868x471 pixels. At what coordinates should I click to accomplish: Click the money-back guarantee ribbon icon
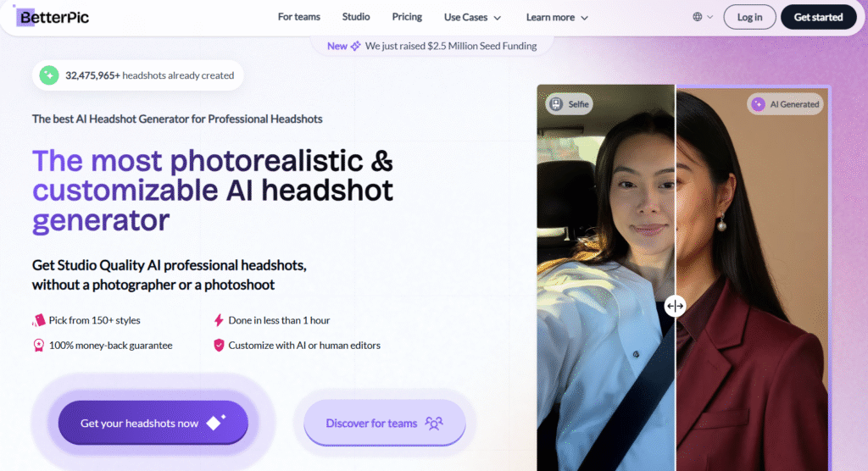(38, 346)
